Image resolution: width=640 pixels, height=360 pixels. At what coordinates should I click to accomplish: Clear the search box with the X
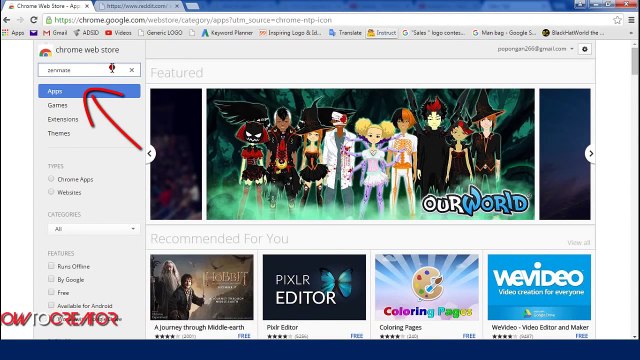(x=131, y=70)
